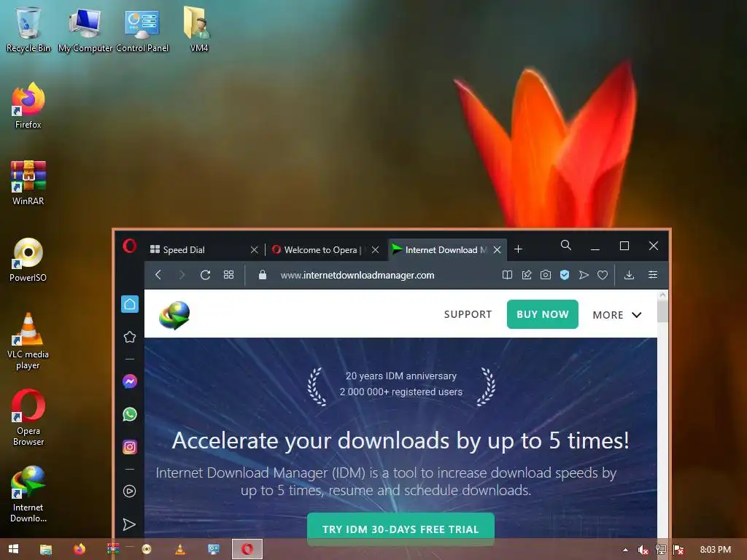Open Control Panel icon in taskbar

(x=214, y=549)
